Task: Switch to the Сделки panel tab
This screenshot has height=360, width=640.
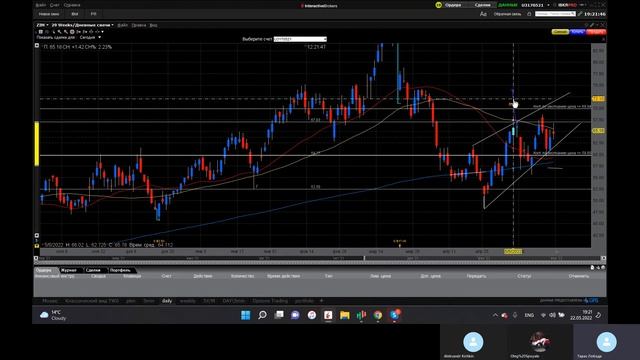Action: tap(93, 270)
